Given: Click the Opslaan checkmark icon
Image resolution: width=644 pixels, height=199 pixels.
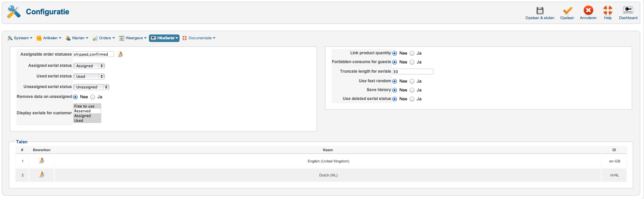Looking at the screenshot, I should 567,11.
